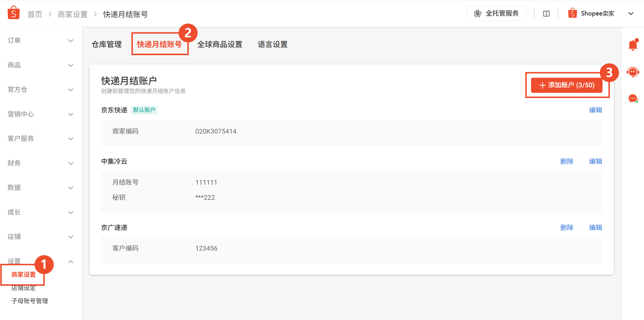Edit the 中集冷云 account
Image resolution: width=644 pixels, height=320 pixels.
[x=596, y=162]
